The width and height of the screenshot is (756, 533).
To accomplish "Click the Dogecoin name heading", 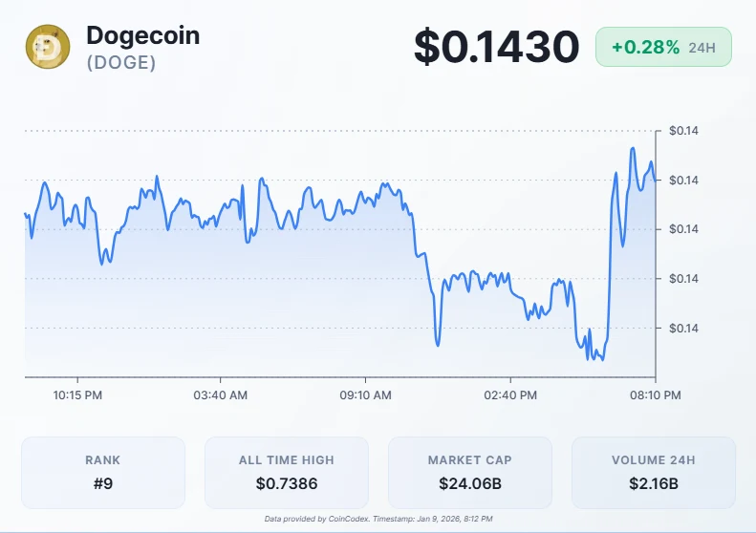I will 142,35.
